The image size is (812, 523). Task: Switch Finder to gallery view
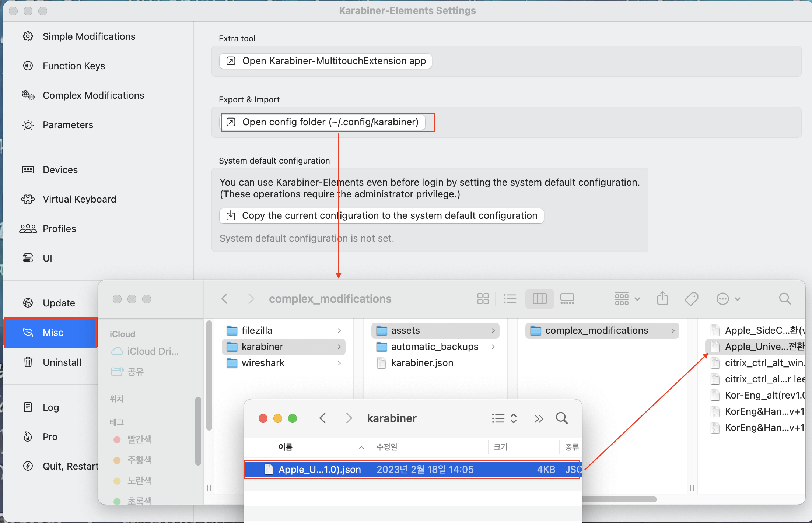point(567,299)
